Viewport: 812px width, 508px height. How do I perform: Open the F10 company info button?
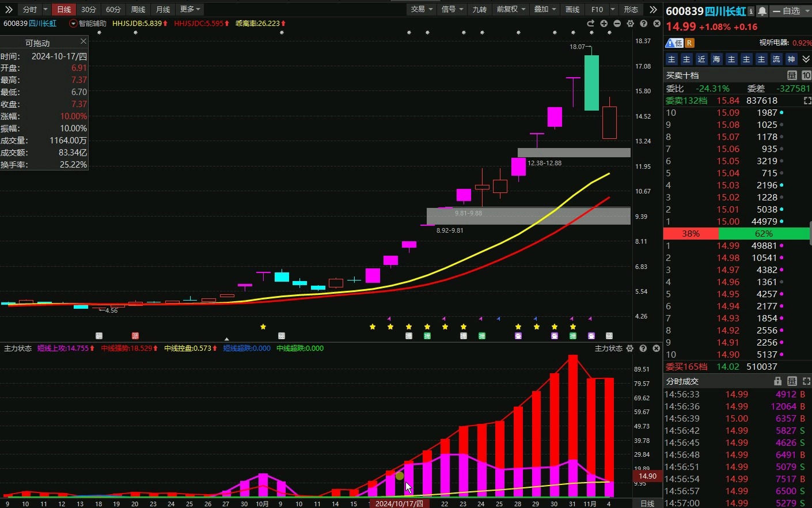597,9
